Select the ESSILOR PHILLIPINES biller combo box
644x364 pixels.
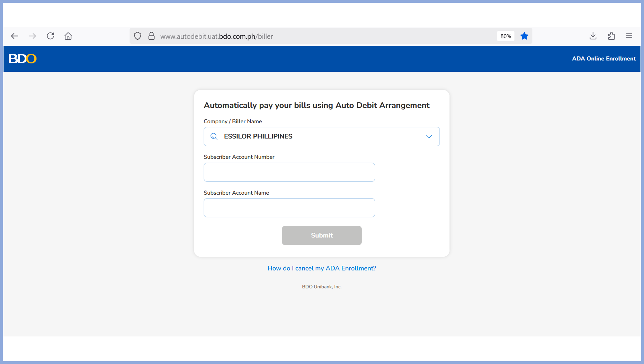[322, 136]
